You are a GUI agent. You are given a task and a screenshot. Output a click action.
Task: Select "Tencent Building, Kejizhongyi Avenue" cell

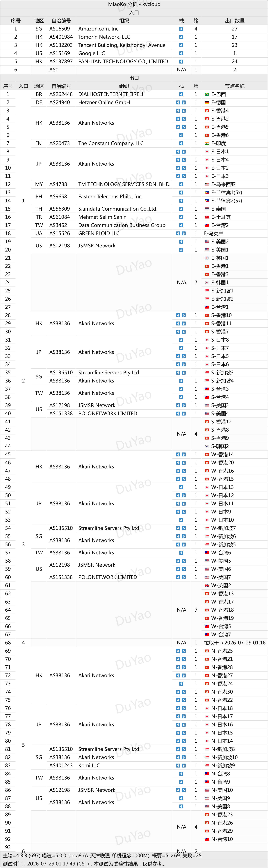(122, 45)
